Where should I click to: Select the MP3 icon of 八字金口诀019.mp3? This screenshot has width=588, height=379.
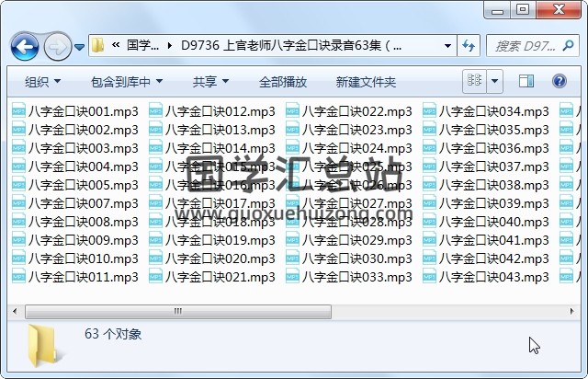click(155, 240)
